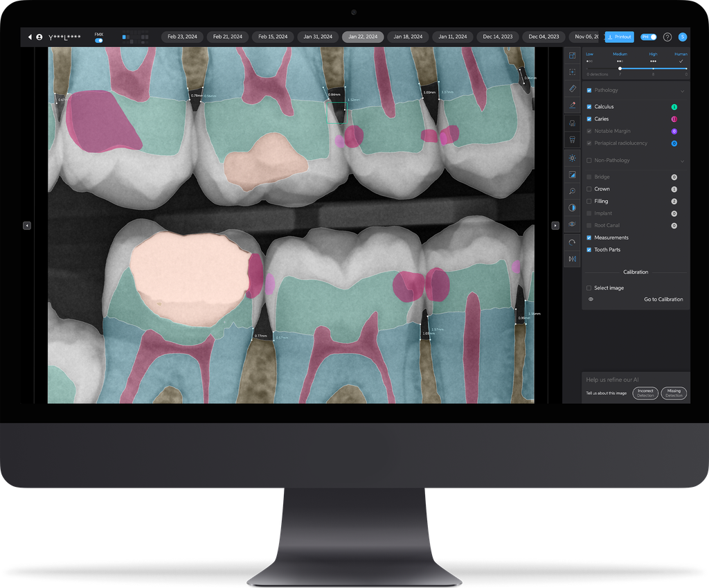Uncheck the Tooth Parts checkbox
The image size is (709, 588).
[589, 249]
